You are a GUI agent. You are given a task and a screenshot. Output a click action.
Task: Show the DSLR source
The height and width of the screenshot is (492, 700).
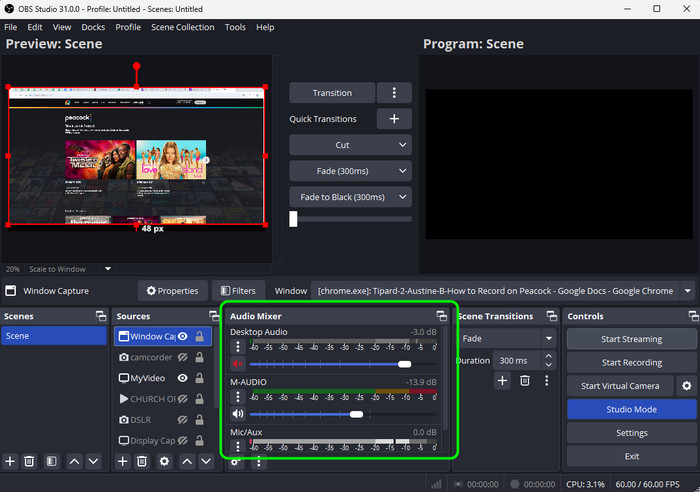click(183, 420)
